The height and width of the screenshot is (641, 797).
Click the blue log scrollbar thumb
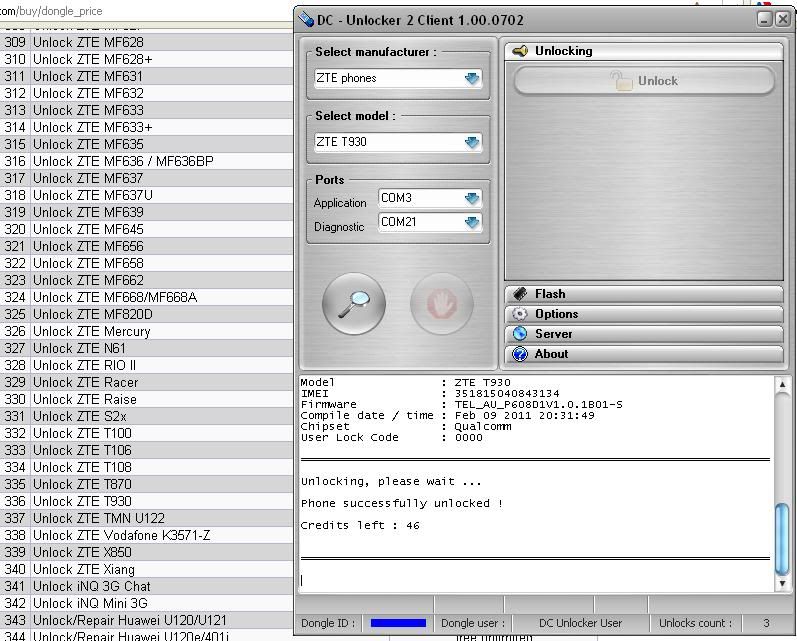(782, 538)
